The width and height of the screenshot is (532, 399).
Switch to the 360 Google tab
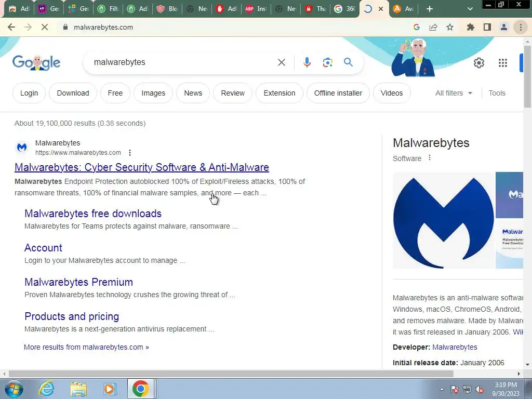click(344, 9)
